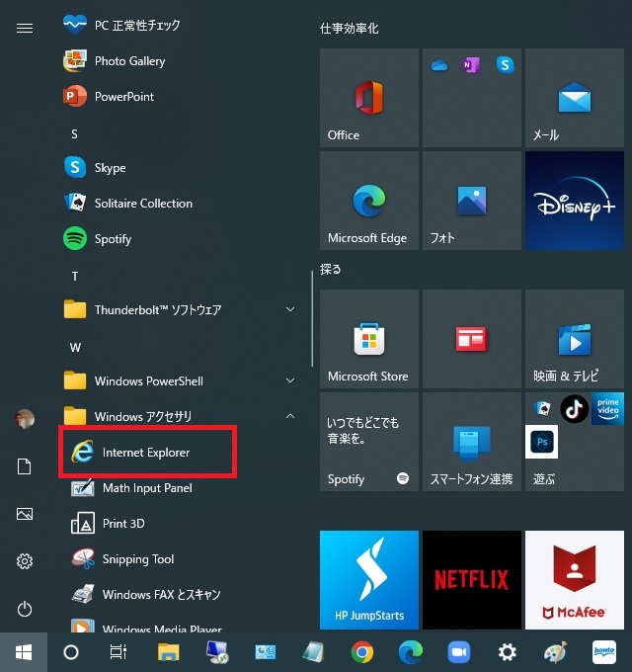
Task: Click the app list scrollbar
Action: [x=312, y=319]
